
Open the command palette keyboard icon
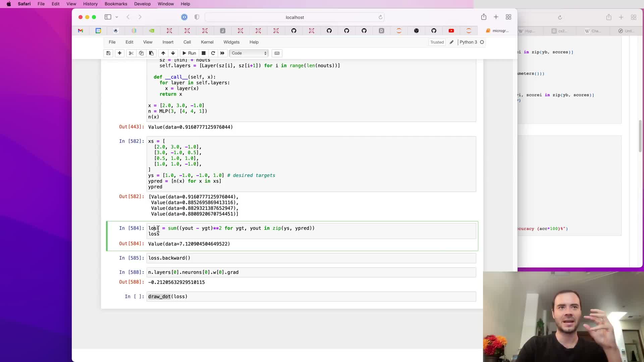[277, 53]
